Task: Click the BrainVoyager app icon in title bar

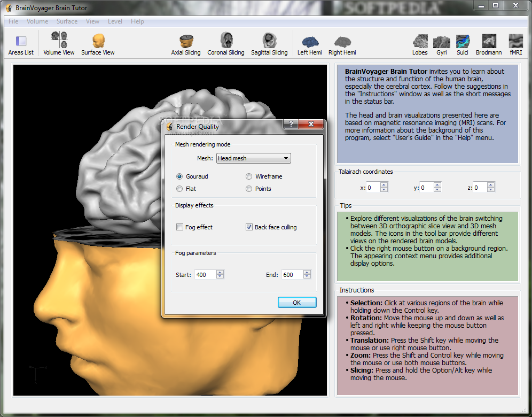Action: (x=9, y=8)
